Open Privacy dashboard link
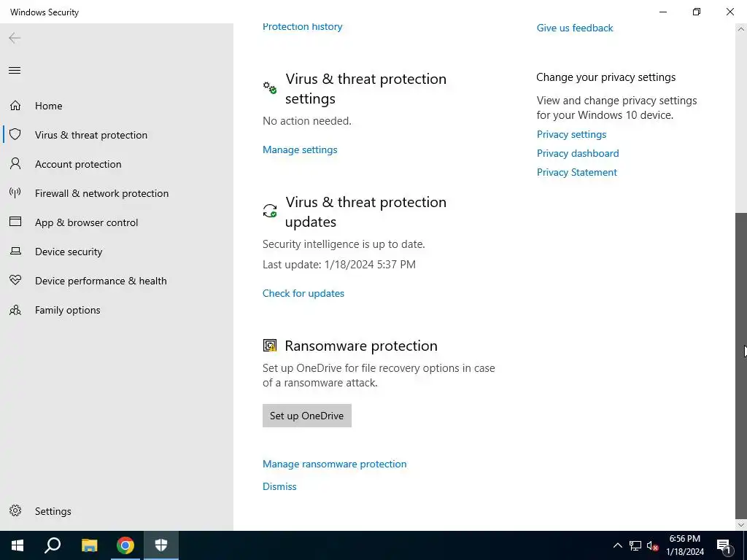 pyautogui.click(x=578, y=153)
